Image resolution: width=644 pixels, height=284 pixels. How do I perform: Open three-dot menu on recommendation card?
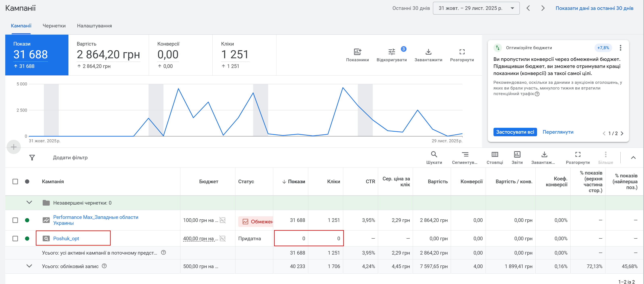point(620,48)
